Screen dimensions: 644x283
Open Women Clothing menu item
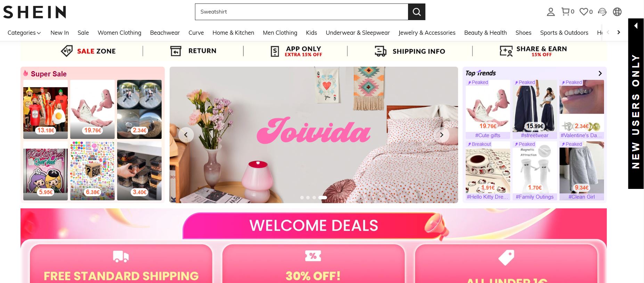[x=119, y=33]
